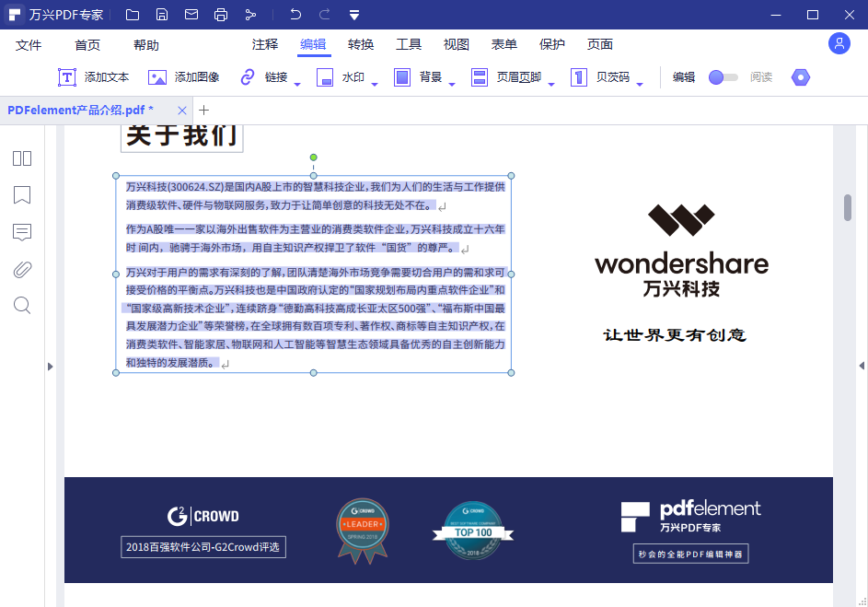The width and height of the screenshot is (868, 607).
Task: Click the 水印 watermark icon
Action: (x=325, y=77)
